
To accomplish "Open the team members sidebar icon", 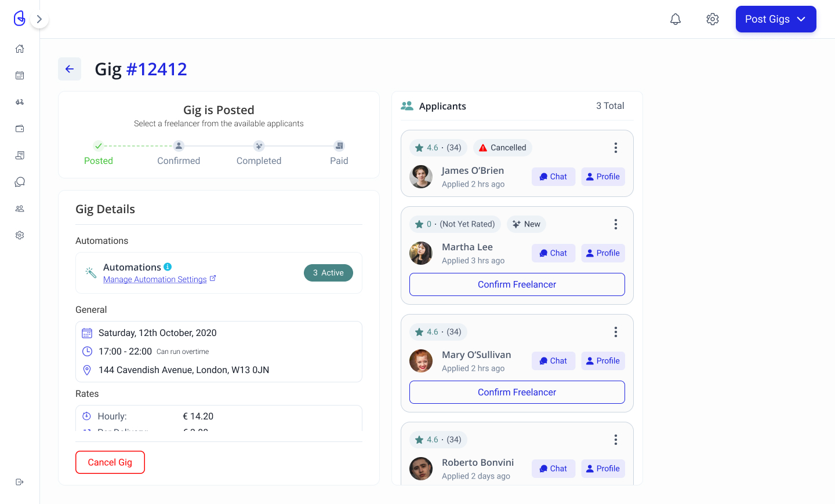I will [x=20, y=209].
